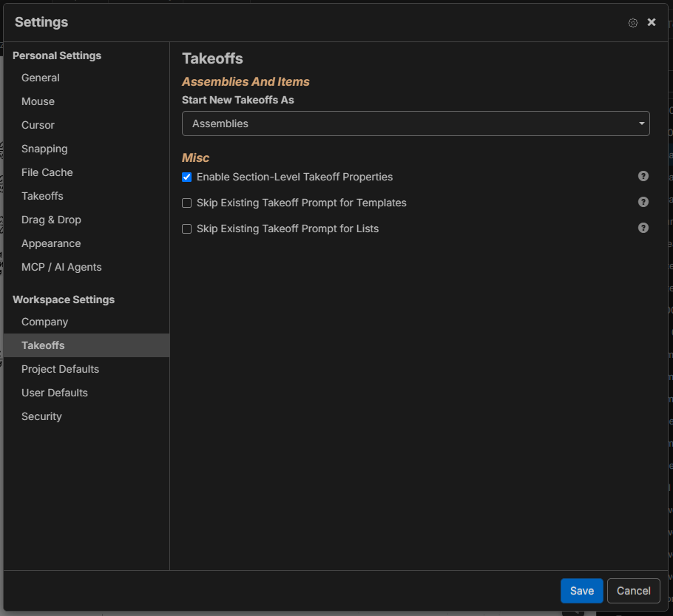Select Appearance in the sidebar

[51, 243]
